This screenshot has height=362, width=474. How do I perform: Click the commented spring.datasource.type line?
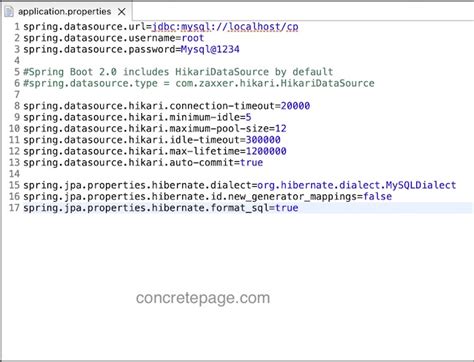pyautogui.click(x=199, y=83)
